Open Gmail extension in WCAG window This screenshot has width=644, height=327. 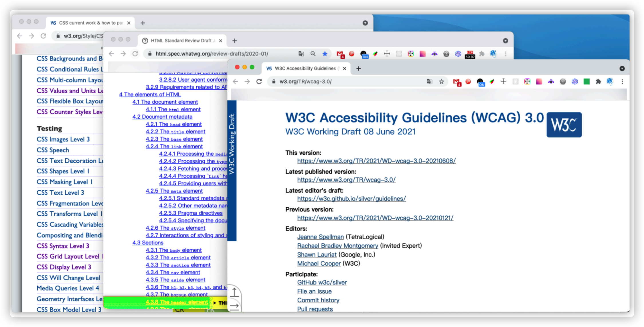(x=457, y=82)
